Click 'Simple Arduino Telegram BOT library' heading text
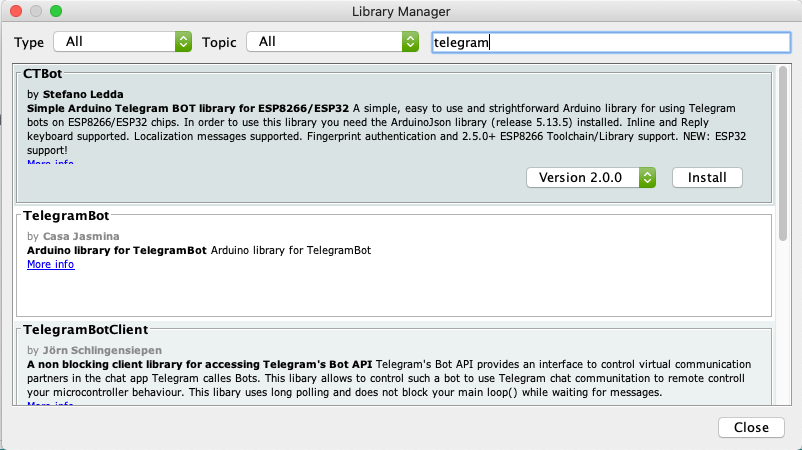This screenshot has height=450, width=802. 188,108
